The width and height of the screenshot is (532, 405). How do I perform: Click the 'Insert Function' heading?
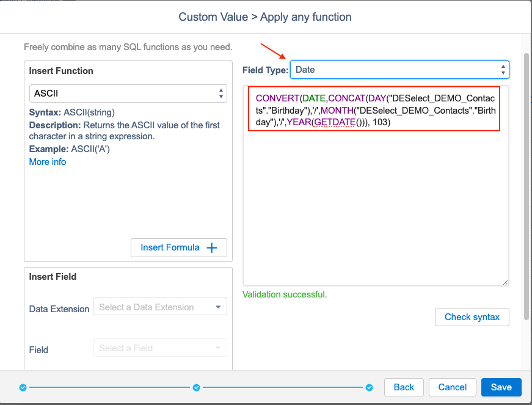coord(61,71)
